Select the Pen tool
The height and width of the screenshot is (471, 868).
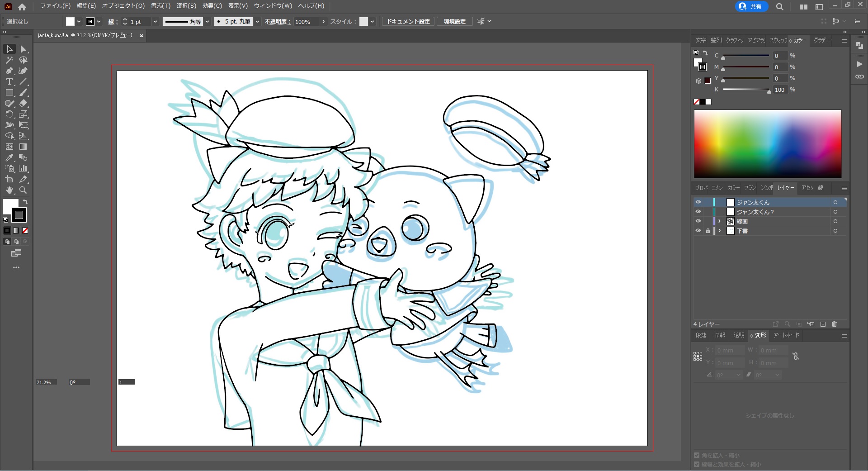pyautogui.click(x=9, y=71)
